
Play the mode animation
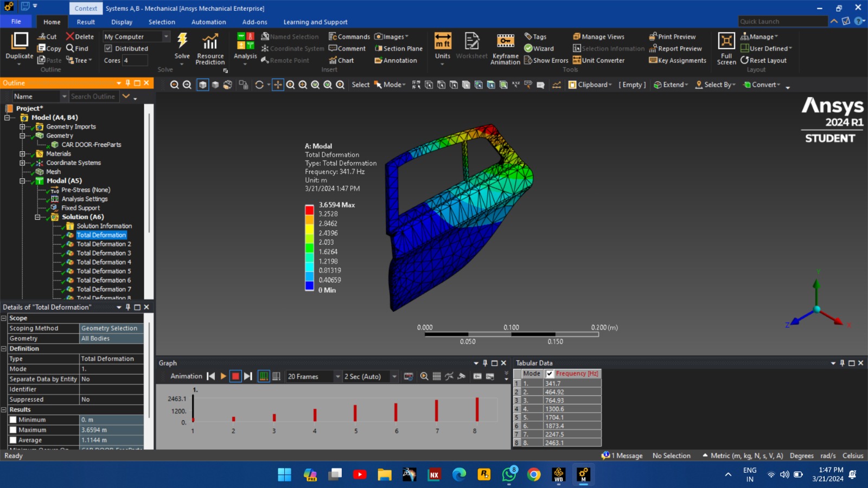tap(223, 376)
